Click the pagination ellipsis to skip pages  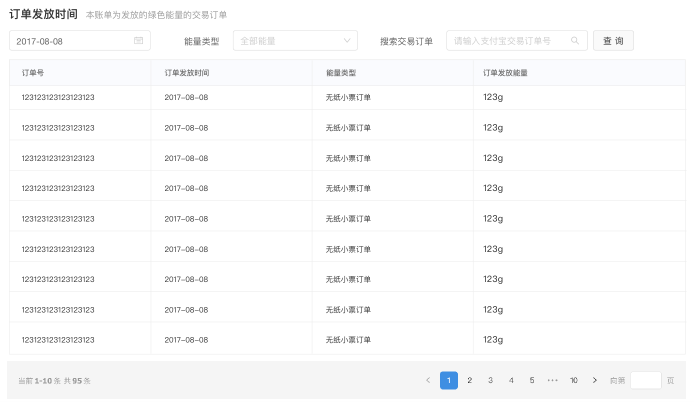553,380
